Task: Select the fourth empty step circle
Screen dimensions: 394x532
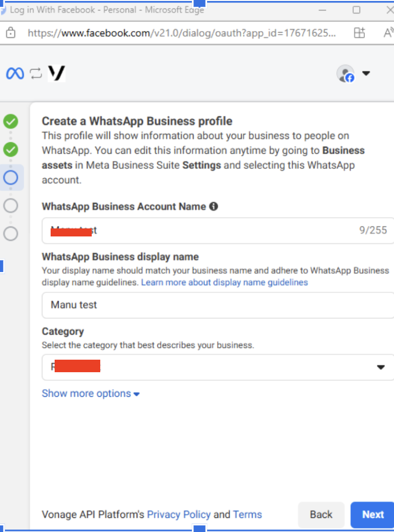Action: click(11, 205)
